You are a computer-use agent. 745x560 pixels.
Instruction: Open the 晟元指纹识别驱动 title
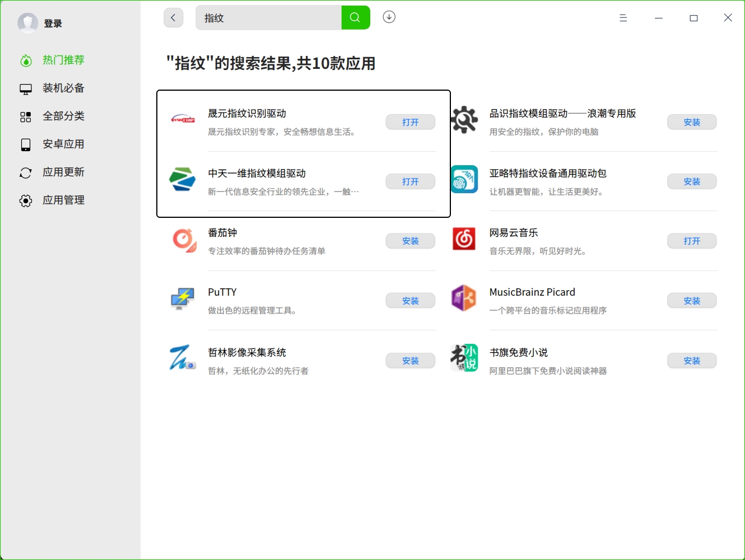(247, 114)
